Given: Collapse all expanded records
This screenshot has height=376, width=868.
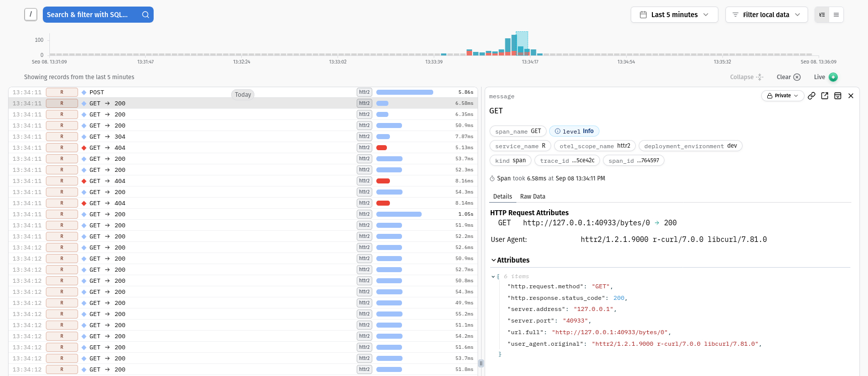Looking at the screenshot, I should (747, 77).
